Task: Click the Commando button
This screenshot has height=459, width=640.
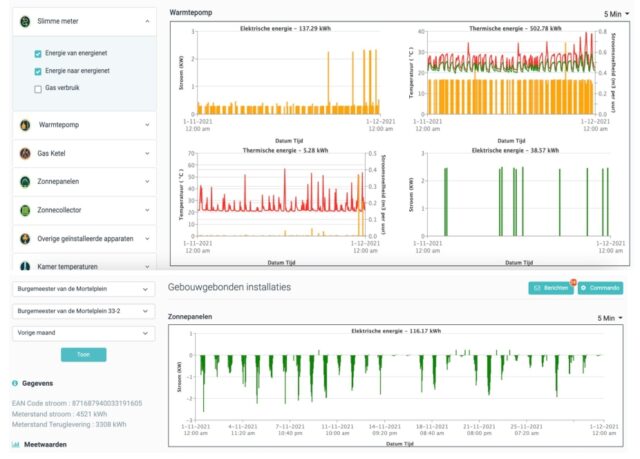Action: 600,288
